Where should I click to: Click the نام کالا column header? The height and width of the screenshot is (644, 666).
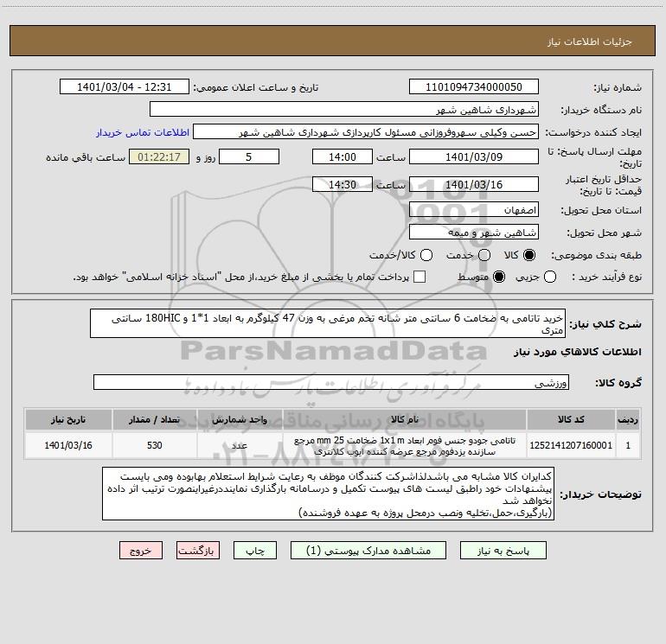pyautogui.click(x=405, y=420)
